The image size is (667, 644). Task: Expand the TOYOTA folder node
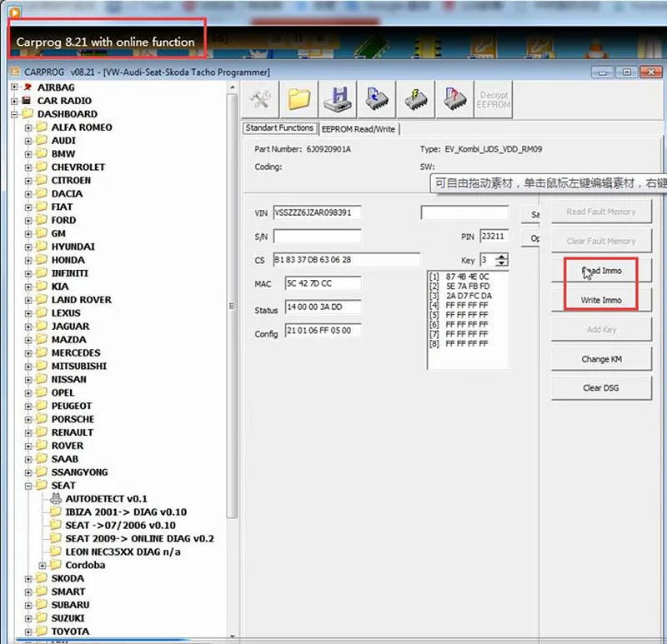pyautogui.click(x=28, y=632)
